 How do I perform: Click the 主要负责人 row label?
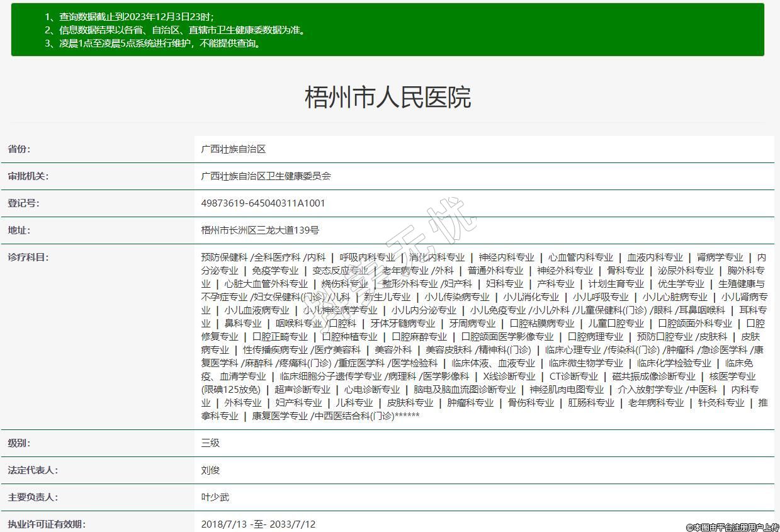point(32,497)
